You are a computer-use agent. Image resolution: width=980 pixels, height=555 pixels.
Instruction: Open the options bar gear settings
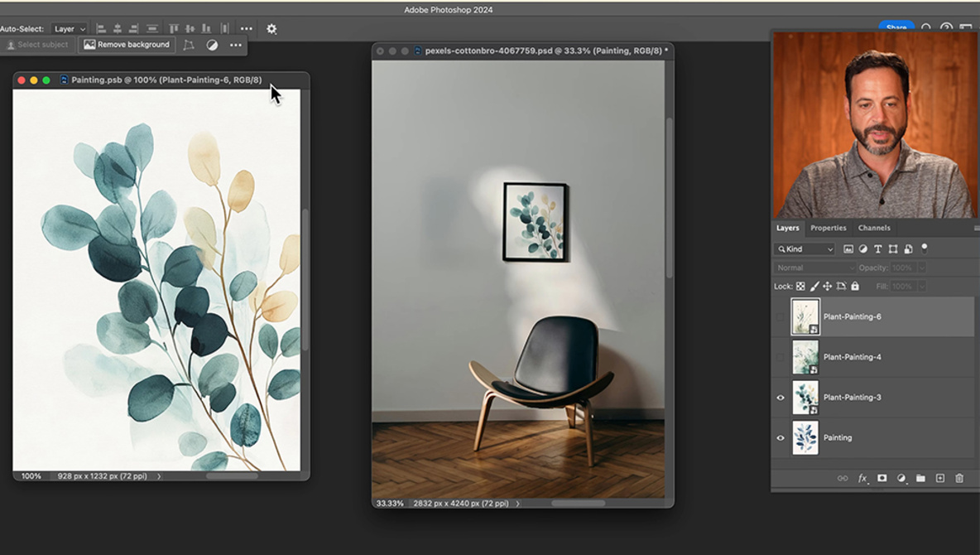click(271, 29)
